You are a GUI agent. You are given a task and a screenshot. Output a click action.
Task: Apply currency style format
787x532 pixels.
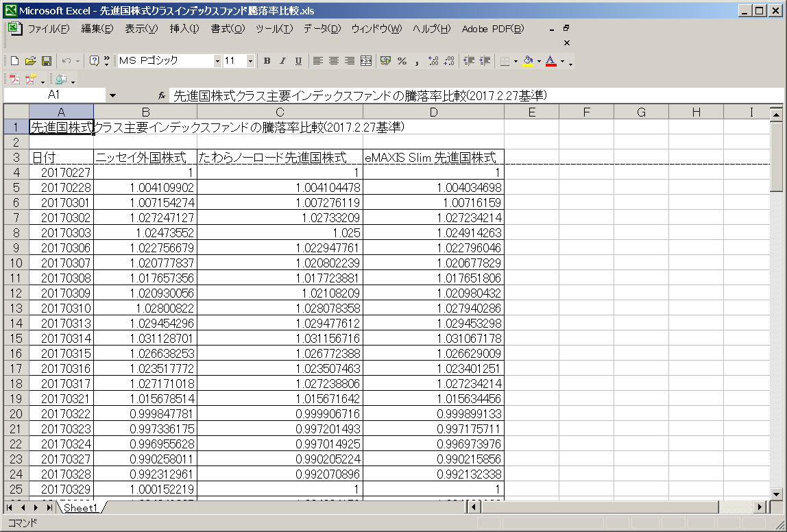click(385, 61)
